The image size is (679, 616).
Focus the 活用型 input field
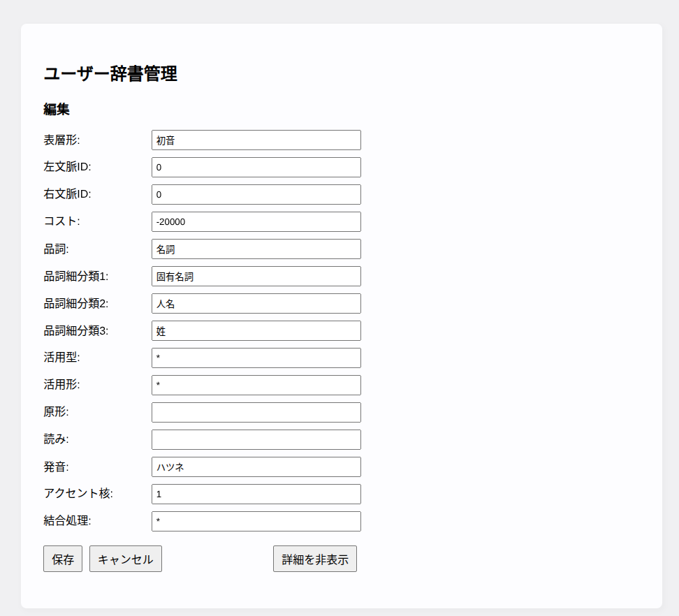pos(256,358)
